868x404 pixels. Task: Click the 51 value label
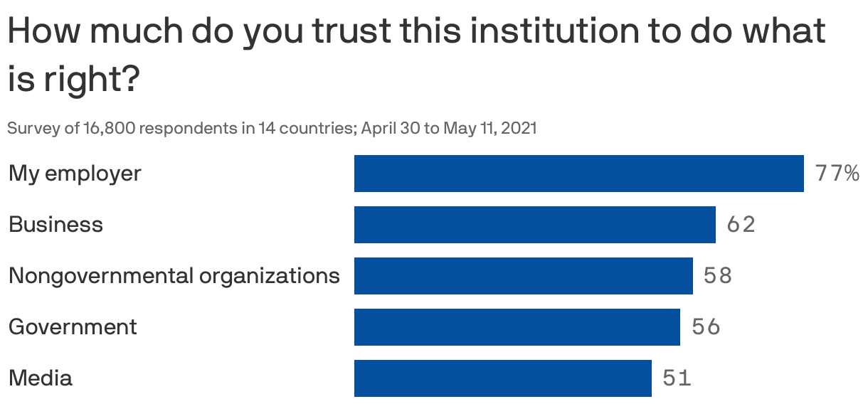(677, 378)
